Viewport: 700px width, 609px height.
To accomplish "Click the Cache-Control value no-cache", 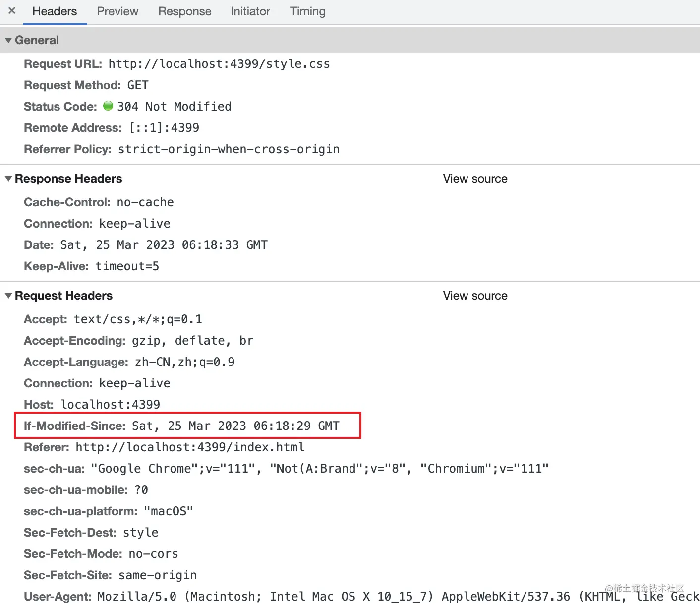I will click(x=145, y=202).
